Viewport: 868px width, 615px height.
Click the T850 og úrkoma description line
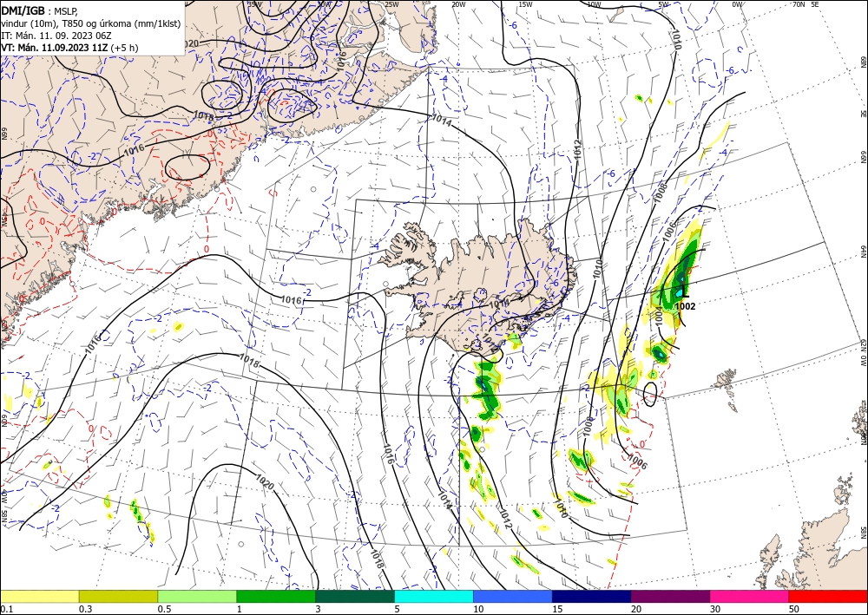[x=91, y=23]
